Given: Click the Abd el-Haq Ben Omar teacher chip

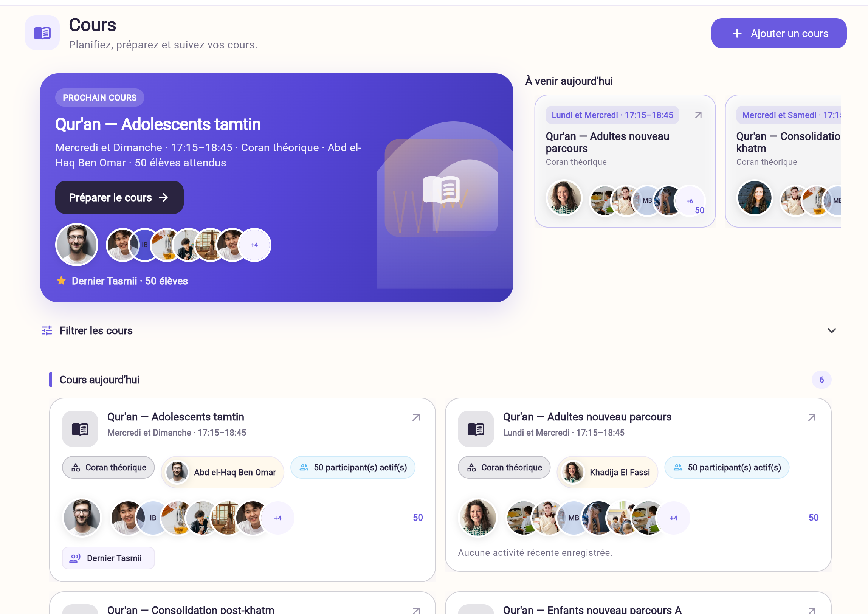Looking at the screenshot, I should point(223,472).
